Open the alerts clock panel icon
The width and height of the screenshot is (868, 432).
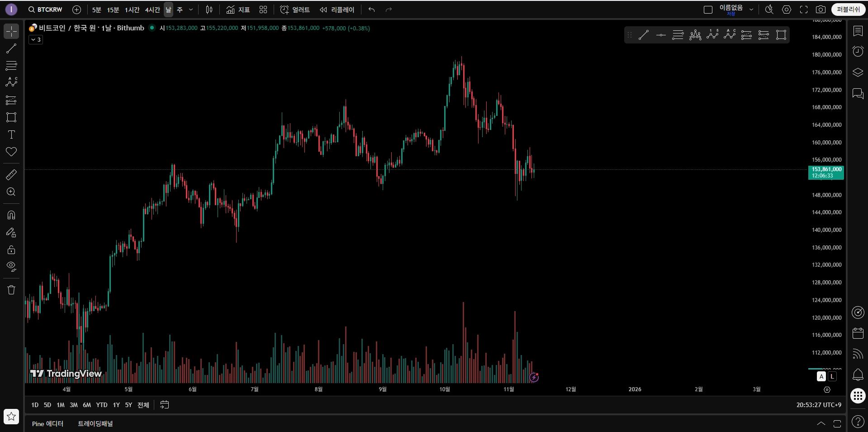tap(858, 51)
